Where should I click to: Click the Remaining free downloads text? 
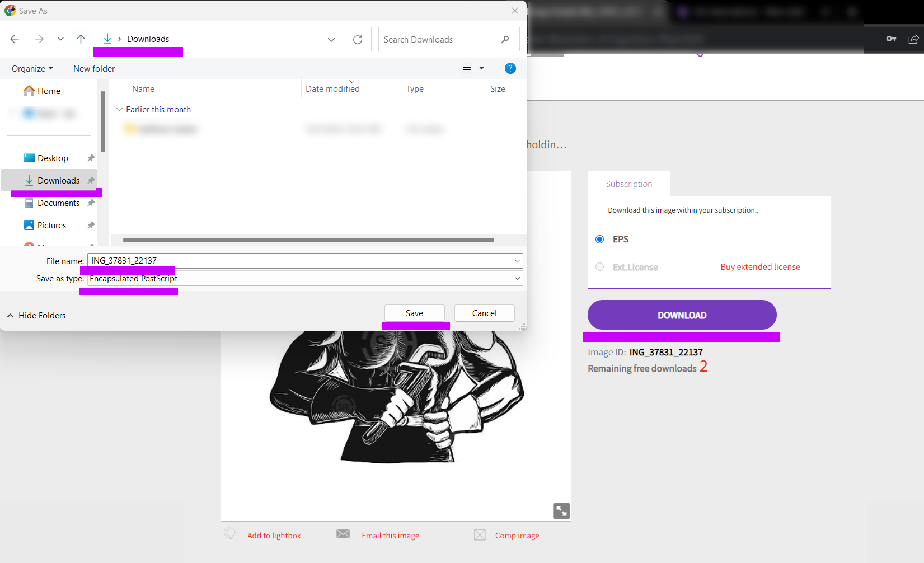642,368
